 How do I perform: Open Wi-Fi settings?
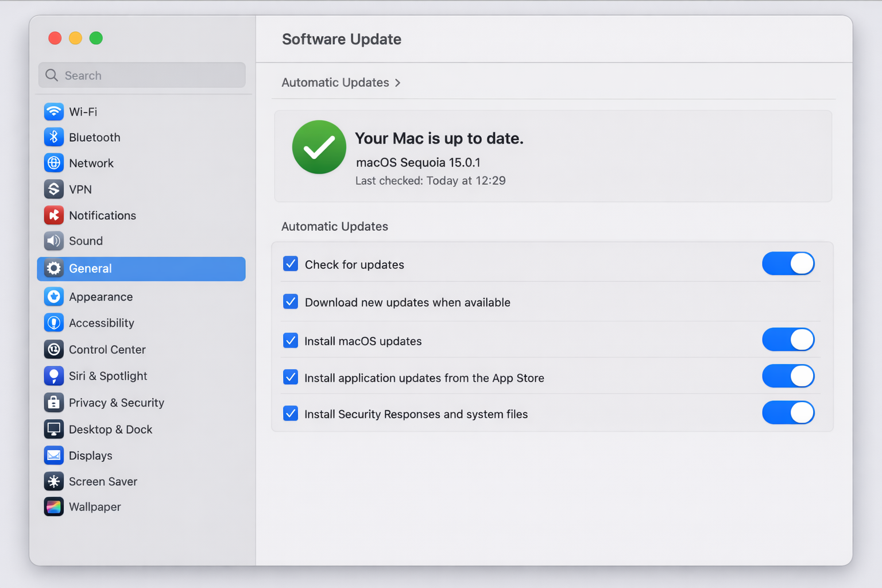tap(141, 111)
